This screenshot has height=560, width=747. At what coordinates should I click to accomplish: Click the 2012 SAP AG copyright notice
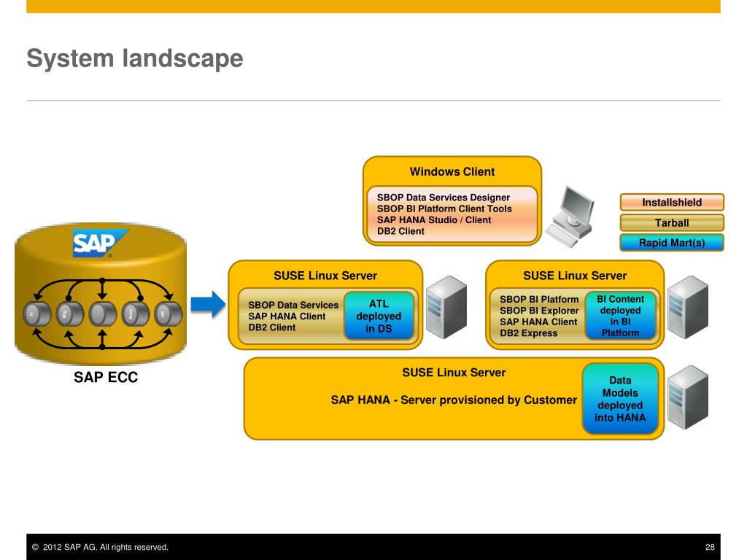(100, 547)
